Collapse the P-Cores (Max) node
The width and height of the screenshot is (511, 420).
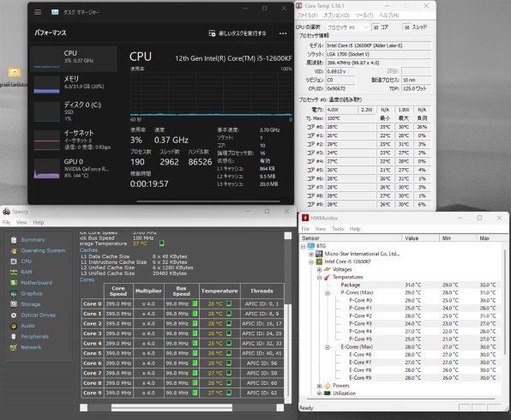pyautogui.click(x=328, y=293)
